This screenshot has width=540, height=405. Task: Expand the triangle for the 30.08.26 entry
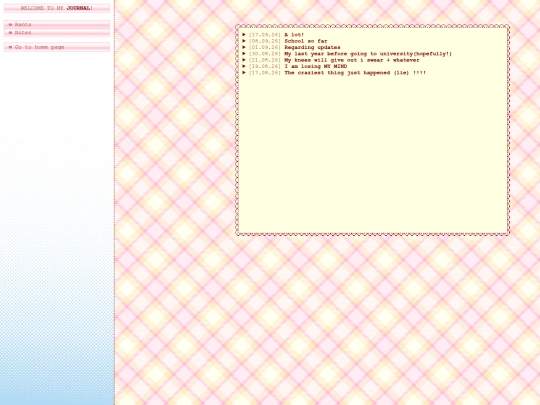click(x=244, y=54)
